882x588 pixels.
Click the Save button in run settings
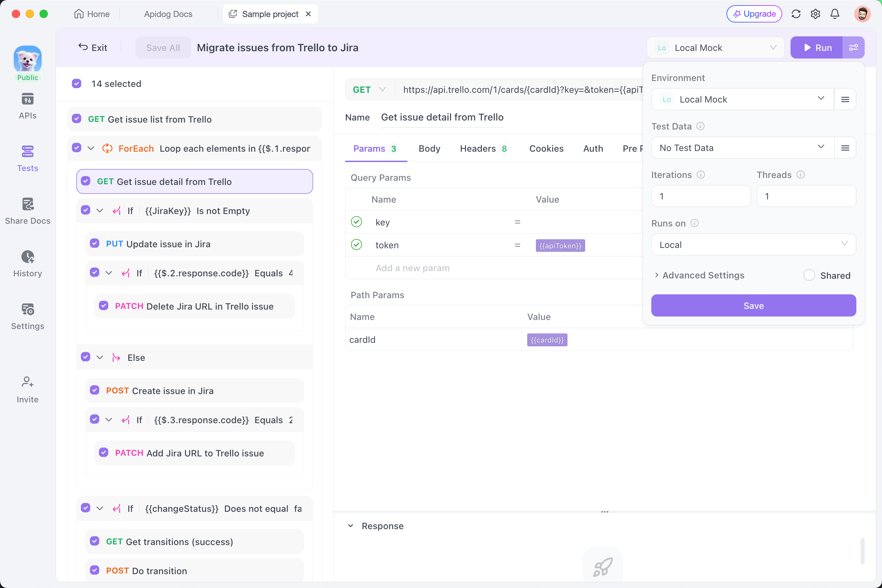(x=753, y=306)
